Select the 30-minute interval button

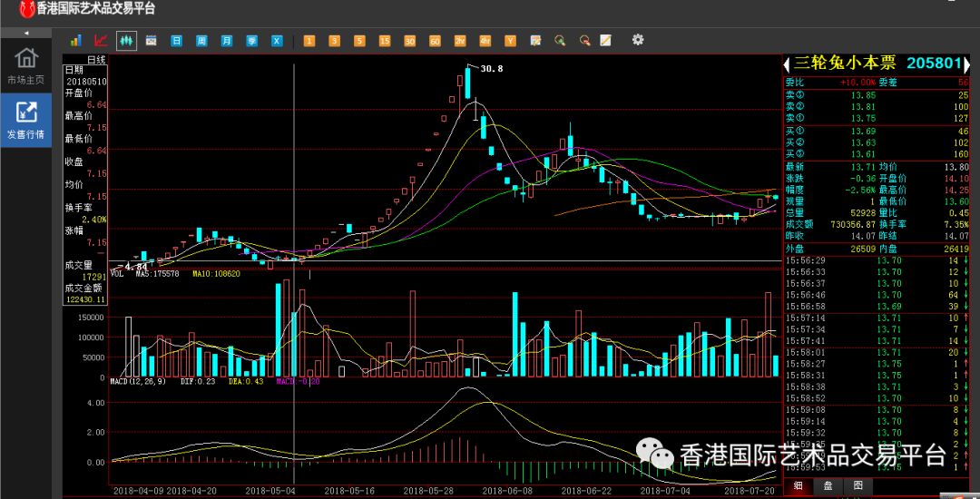tap(409, 41)
